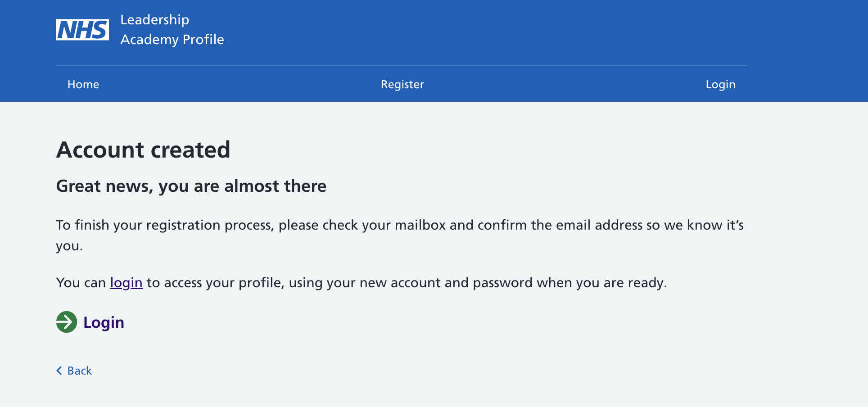The image size is (868, 407).
Task: Select Login in the top navigation bar
Action: [x=720, y=84]
